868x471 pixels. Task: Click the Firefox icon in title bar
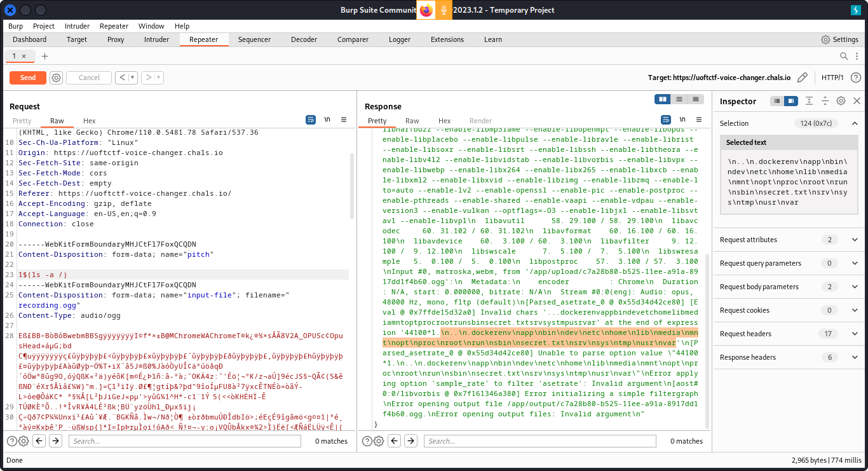coord(426,10)
